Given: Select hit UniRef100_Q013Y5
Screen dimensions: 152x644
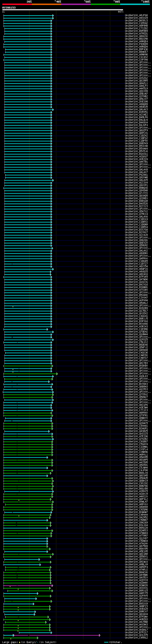Looking at the screenshot, I should coord(136,635).
